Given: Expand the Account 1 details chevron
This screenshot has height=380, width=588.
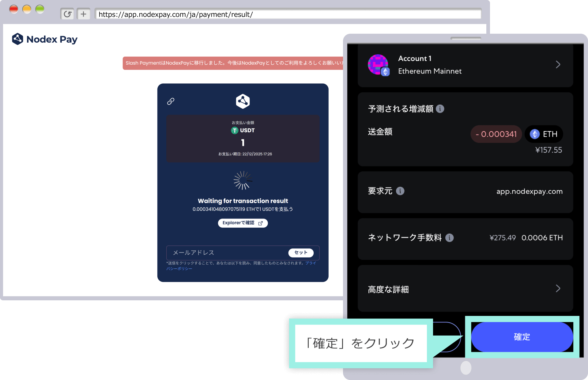Looking at the screenshot, I should 558,65.
